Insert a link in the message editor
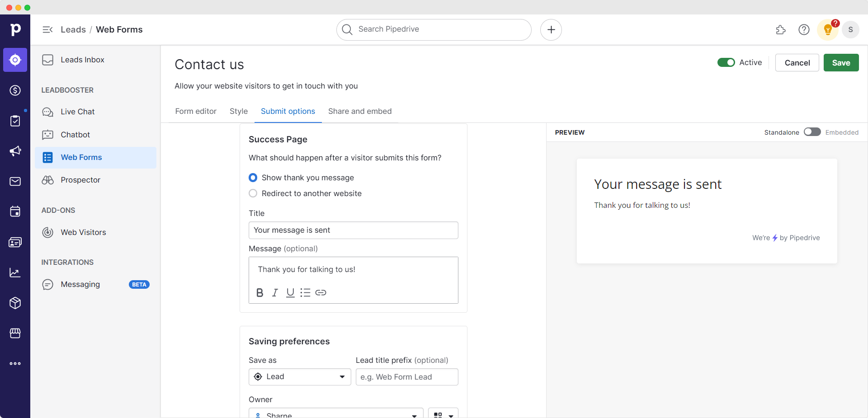Viewport: 868px width, 418px height. pyautogui.click(x=321, y=293)
